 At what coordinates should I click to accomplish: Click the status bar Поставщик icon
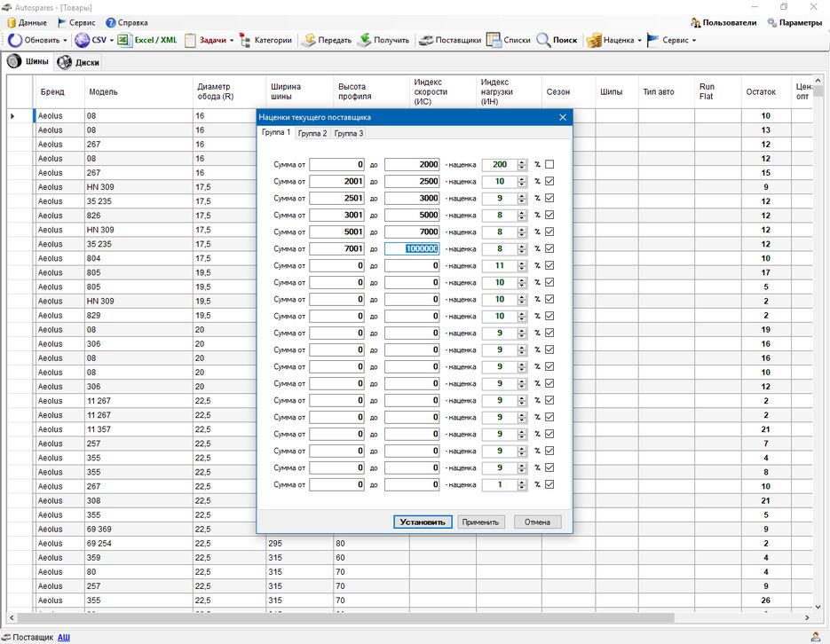[x=6, y=637]
